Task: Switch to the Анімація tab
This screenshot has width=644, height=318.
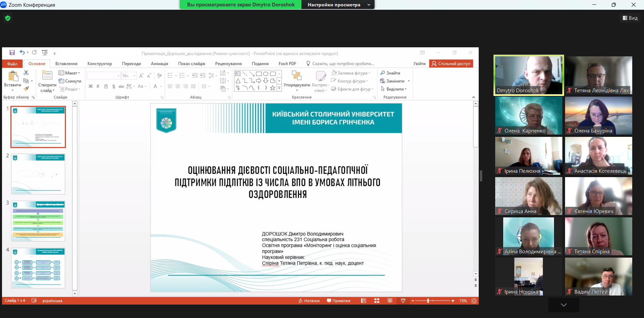Action: tap(159, 64)
